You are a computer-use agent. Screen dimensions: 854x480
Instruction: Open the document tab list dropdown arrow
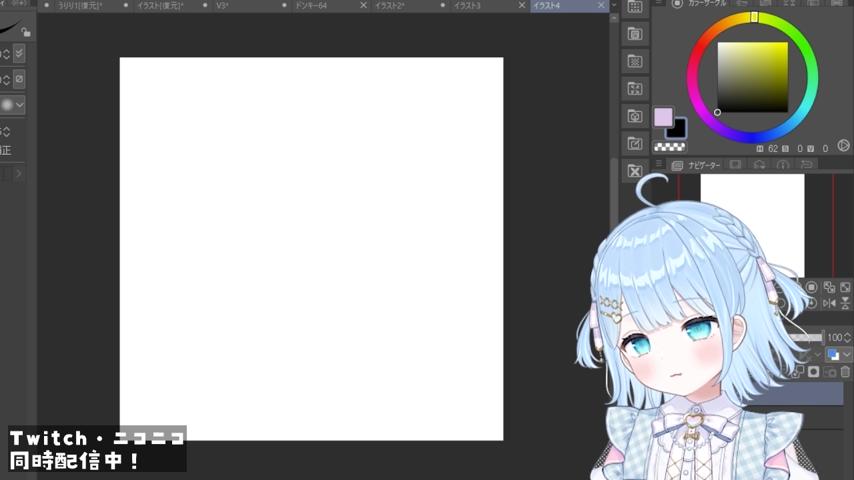click(x=614, y=5)
